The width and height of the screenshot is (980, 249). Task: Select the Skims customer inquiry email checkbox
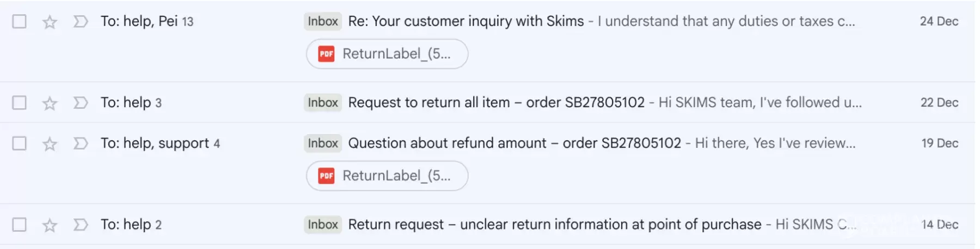[20, 22]
